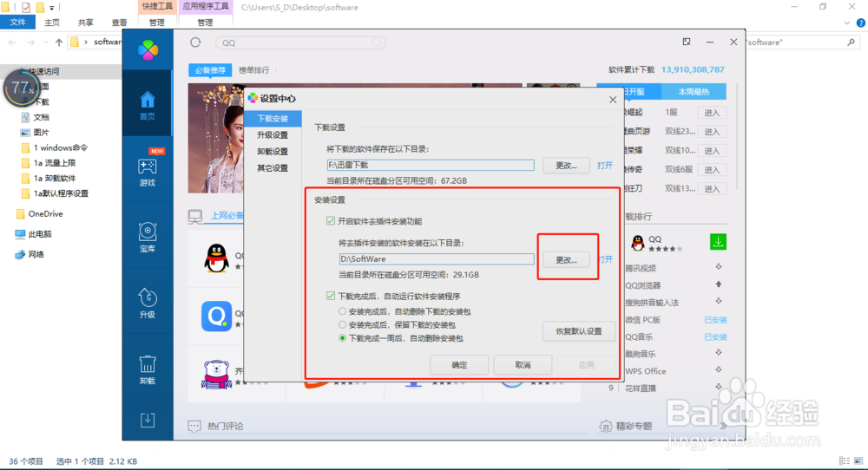Click 已安装 status for 微信 PC版
The height and width of the screenshot is (470, 868).
tap(715, 320)
